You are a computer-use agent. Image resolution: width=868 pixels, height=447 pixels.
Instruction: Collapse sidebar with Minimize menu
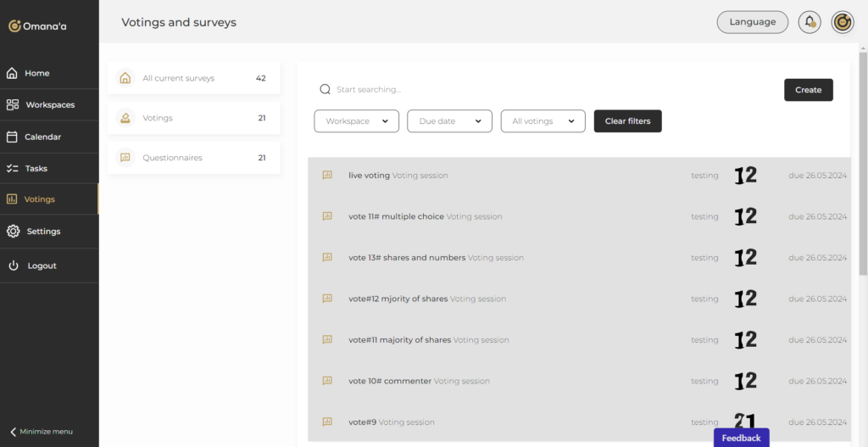click(41, 432)
